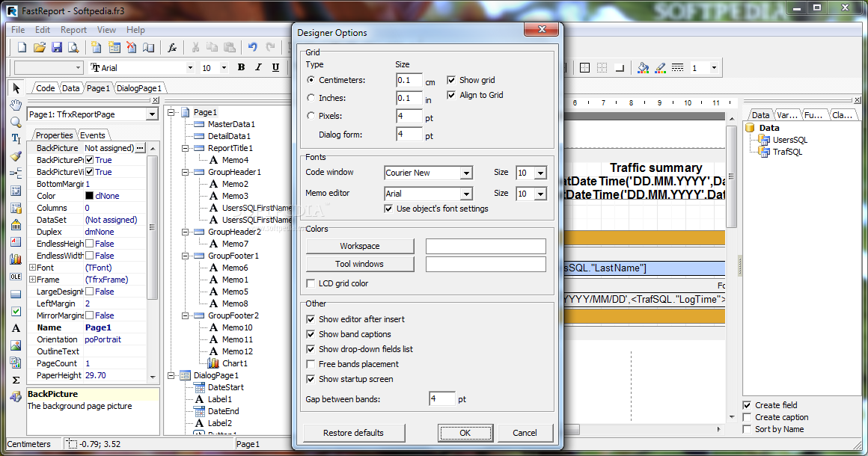Select the Inches grid type
Image resolution: width=868 pixels, height=456 pixels.
311,98
